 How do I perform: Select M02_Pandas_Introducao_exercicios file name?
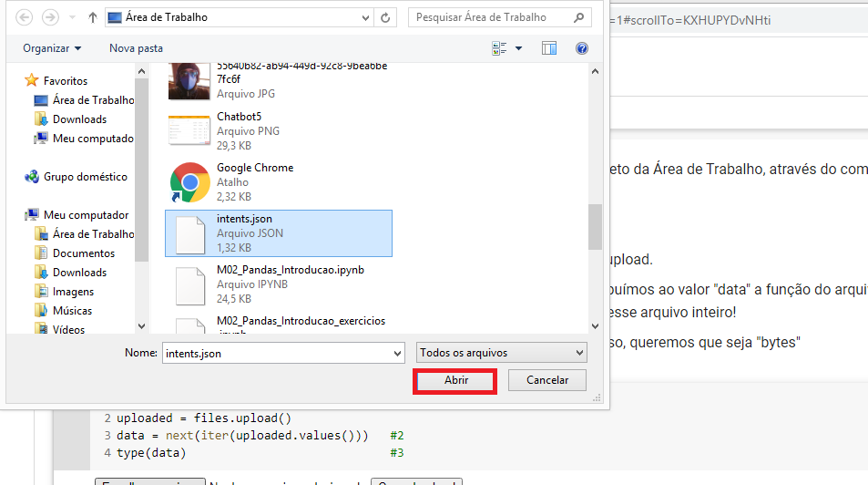(301, 321)
